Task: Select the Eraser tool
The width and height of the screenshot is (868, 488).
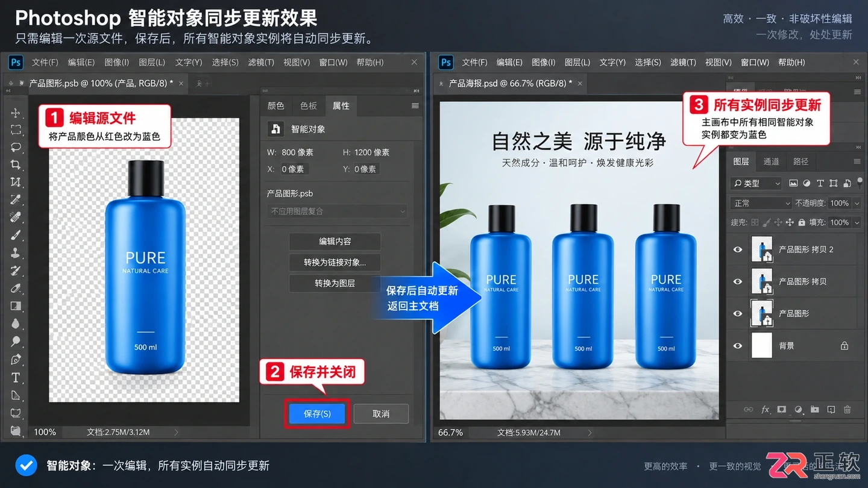Action: [16, 288]
